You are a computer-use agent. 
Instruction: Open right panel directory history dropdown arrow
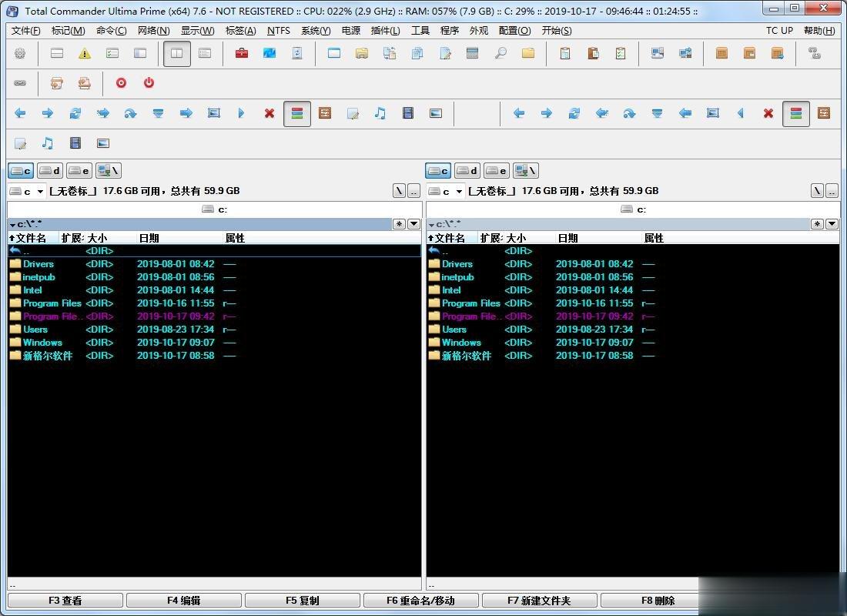[x=832, y=224]
